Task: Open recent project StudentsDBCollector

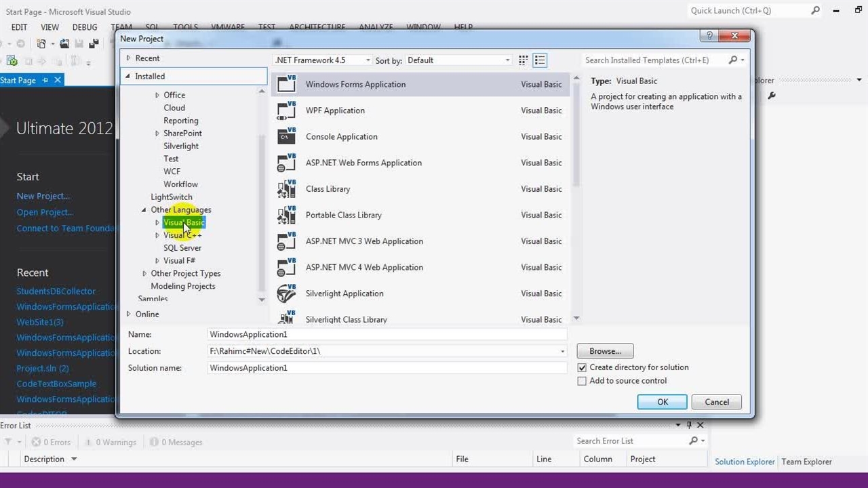Action: [x=56, y=291]
